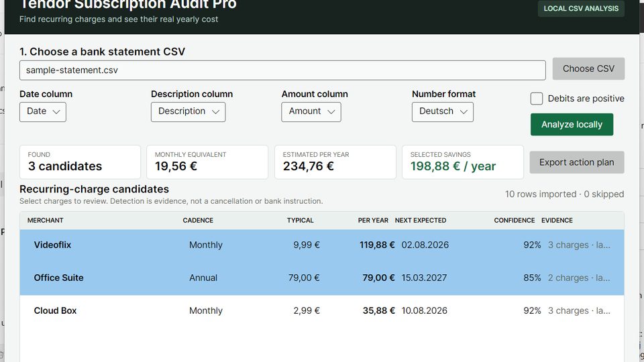
Task: Click the Annual cadence cell
Action: [x=203, y=278]
